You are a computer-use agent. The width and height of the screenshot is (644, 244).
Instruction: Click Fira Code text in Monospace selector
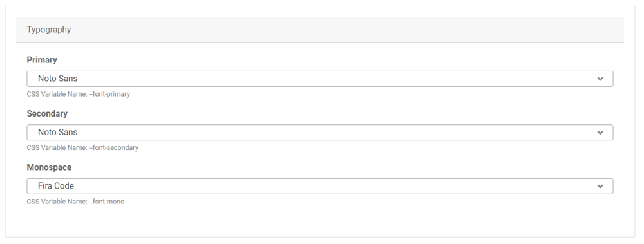56,186
